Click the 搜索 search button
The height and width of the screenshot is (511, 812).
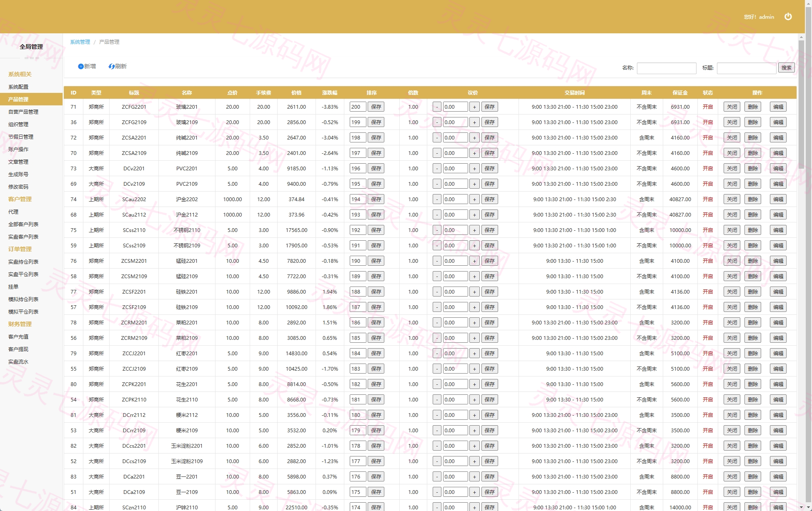[x=786, y=68]
